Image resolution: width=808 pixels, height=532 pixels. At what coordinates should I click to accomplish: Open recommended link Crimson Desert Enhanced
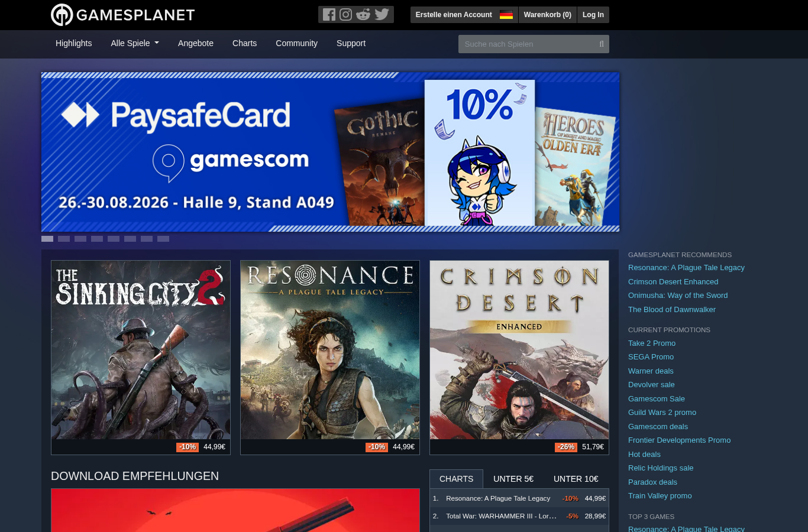(x=673, y=282)
